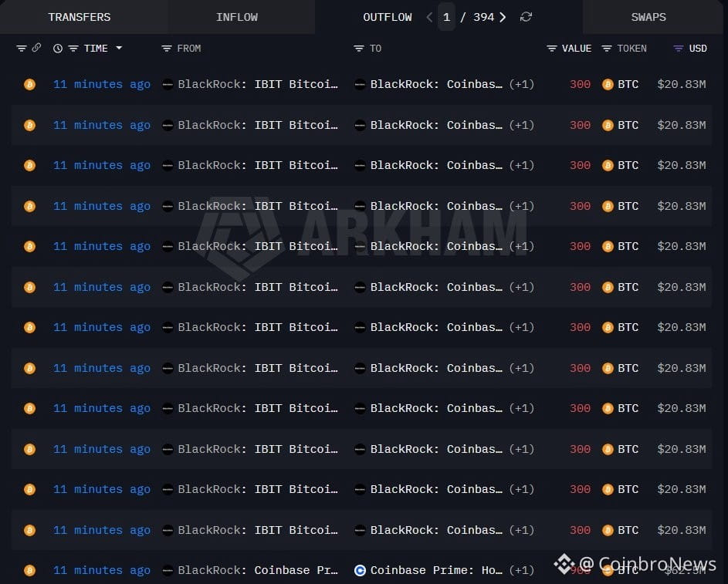
Task: Expand the TIME sort dropdown arrow
Action: pos(119,48)
